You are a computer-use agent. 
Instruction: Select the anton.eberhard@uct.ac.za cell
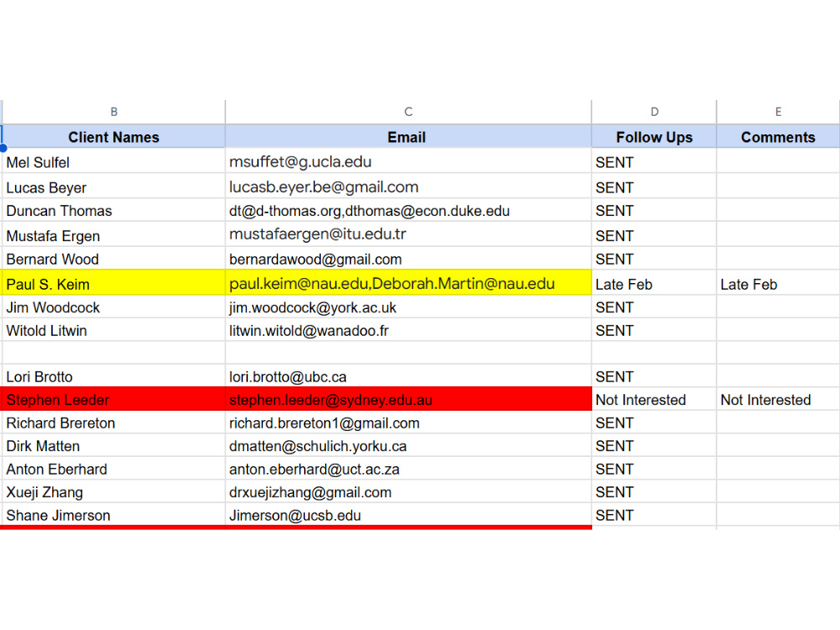tap(408, 468)
